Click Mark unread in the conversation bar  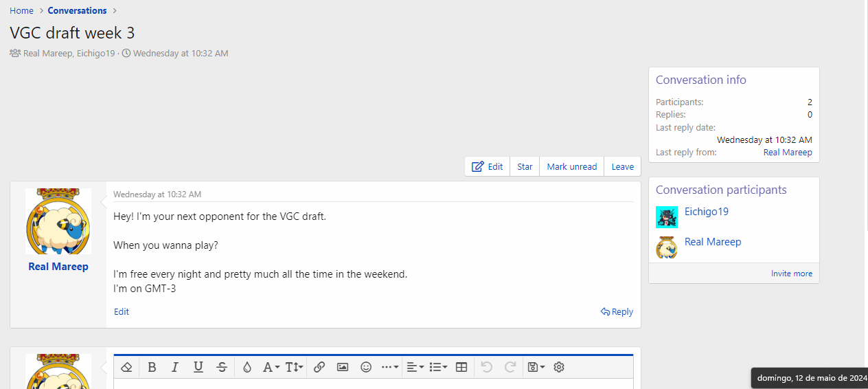pyautogui.click(x=571, y=166)
